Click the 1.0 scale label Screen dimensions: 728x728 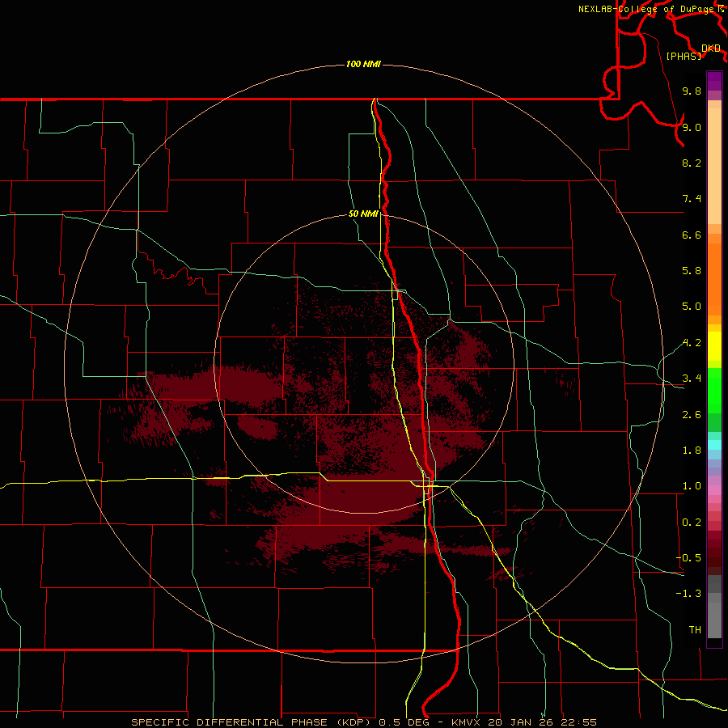coord(692,486)
